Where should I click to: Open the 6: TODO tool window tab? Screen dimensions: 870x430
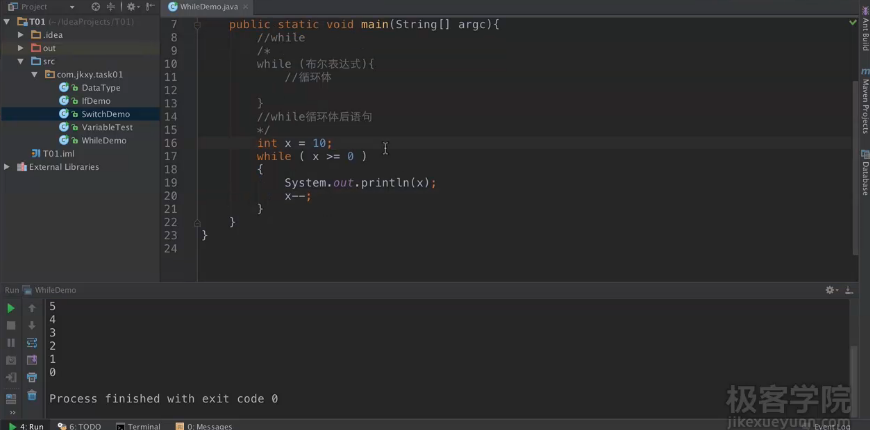[x=79, y=426]
